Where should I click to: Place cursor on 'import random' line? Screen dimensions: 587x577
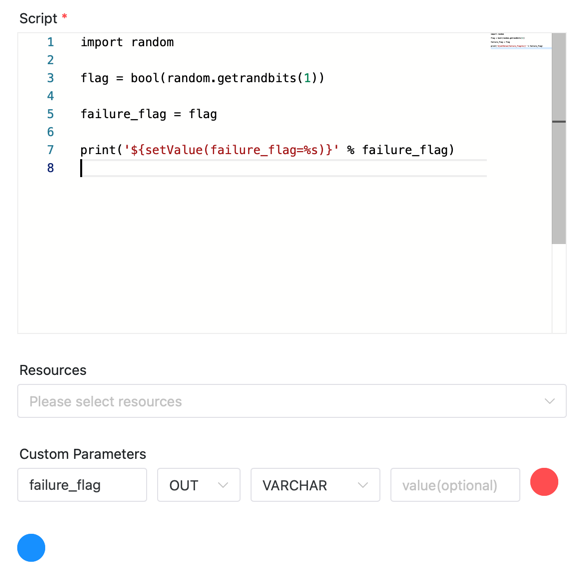(127, 42)
